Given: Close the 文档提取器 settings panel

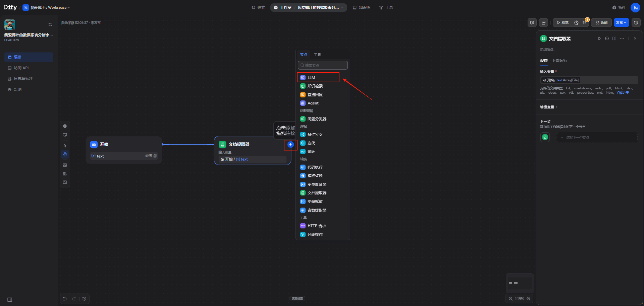Looking at the screenshot, I should tap(635, 39).
